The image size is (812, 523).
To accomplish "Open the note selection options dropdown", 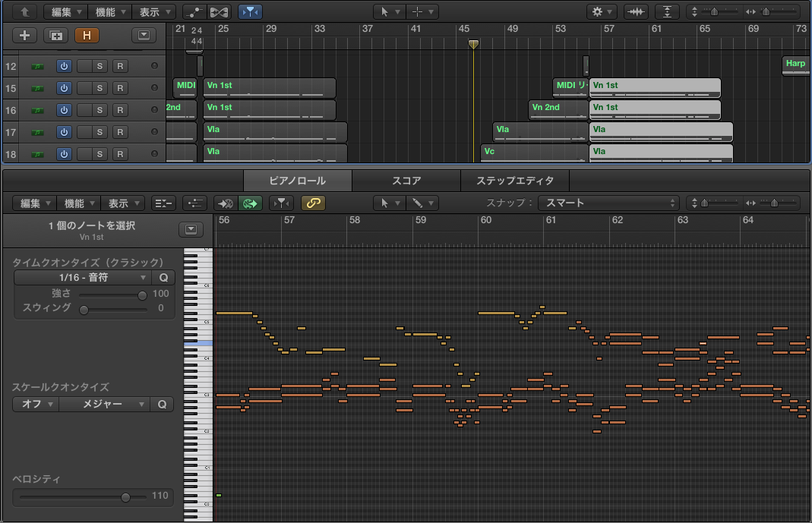I will tap(191, 229).
